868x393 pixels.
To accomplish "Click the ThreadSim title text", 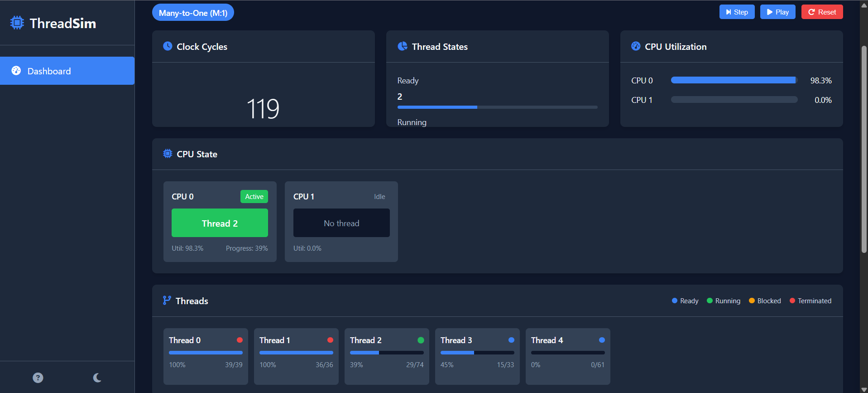I will click(x=63, y=23).
